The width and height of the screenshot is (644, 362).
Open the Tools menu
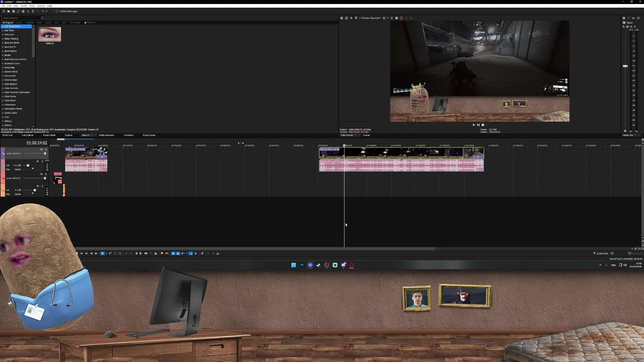click(x=32, y=6)
